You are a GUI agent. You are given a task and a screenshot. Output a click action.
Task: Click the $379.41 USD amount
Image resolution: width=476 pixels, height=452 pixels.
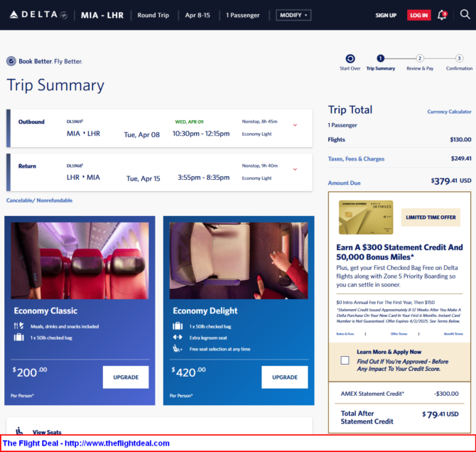[451, 181]
